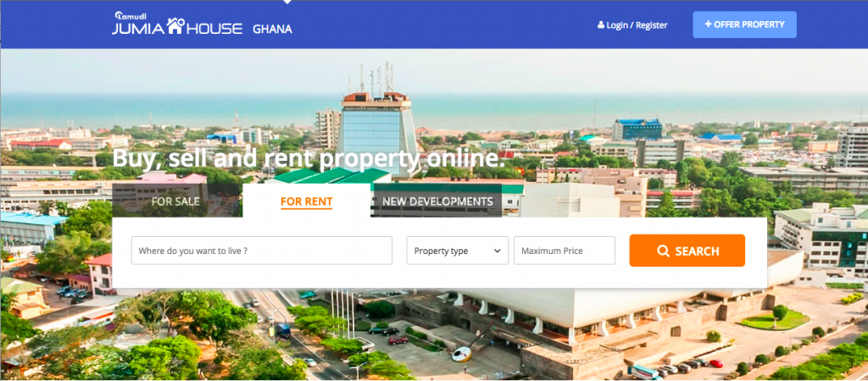Click the magnifying glass icon on Search
Screen dimensions: 868x381
[663, 251]
